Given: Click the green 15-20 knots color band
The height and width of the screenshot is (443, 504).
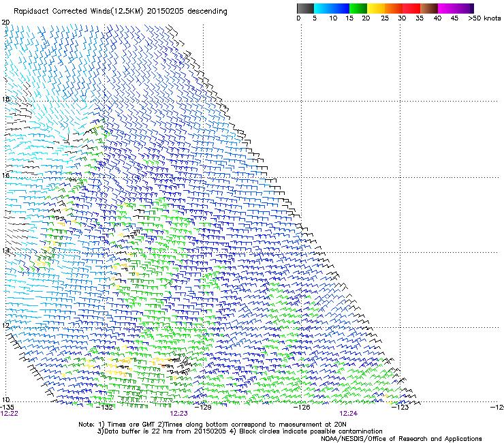Looking at the screenshot, I should pyautogui.click(x=358, y=8).
